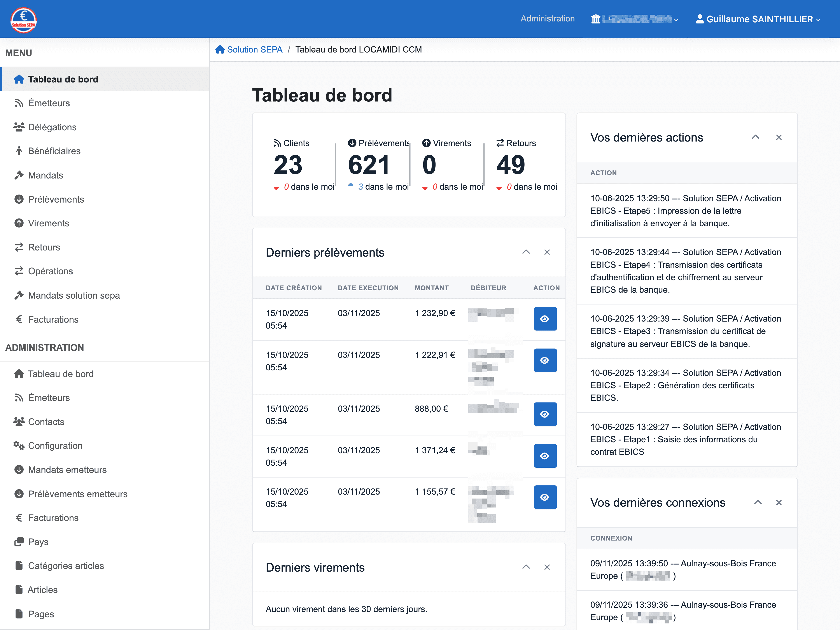Open Prélèvements from the sidebar

tap(56, 199)
